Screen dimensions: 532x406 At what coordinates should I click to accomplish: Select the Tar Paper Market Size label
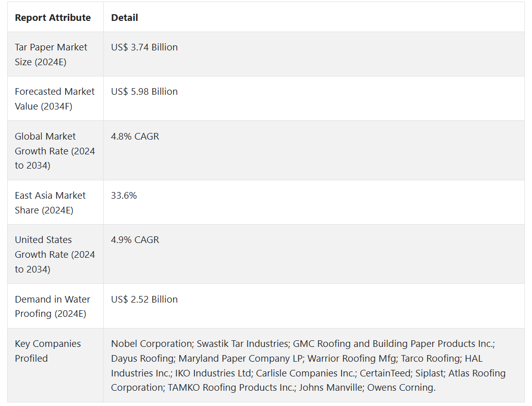(51, 55)
